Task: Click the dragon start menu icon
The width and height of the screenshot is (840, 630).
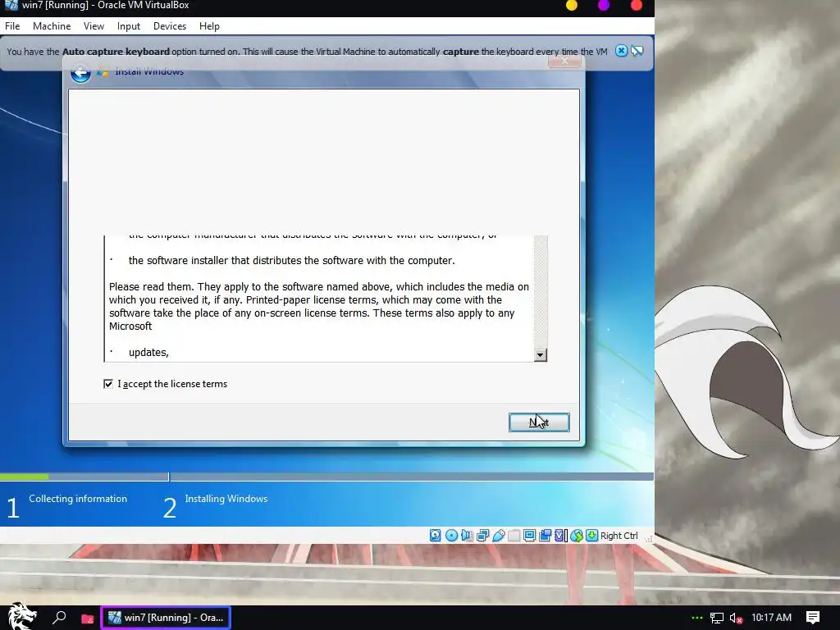Action: coord(21,617)
